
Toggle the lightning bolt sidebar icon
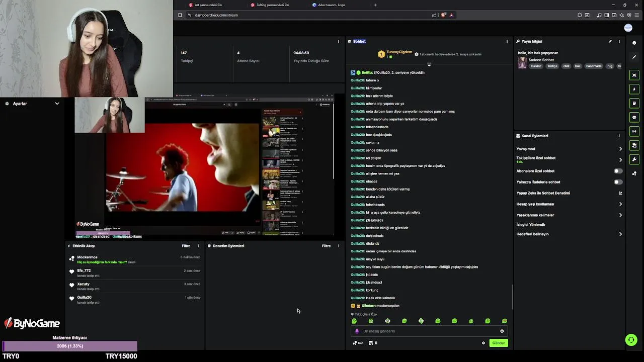click(634, 89)
